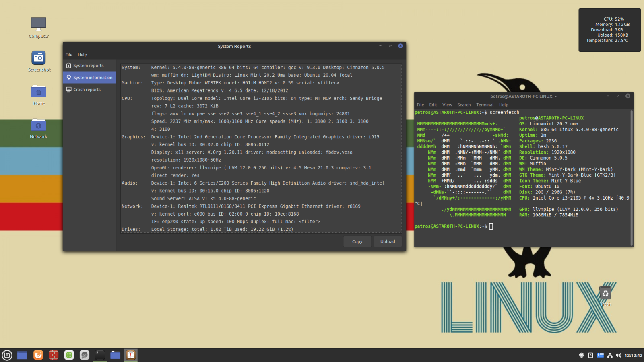The image size is (644, 362).
Task: Close the System Reports window
Action: (x=400, y=46)
